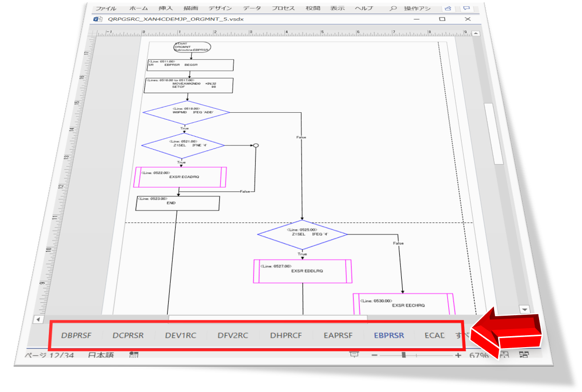The image size is (582, 392).
Task: Restore the QRPGSRC document window
Action: click(442, 19)
